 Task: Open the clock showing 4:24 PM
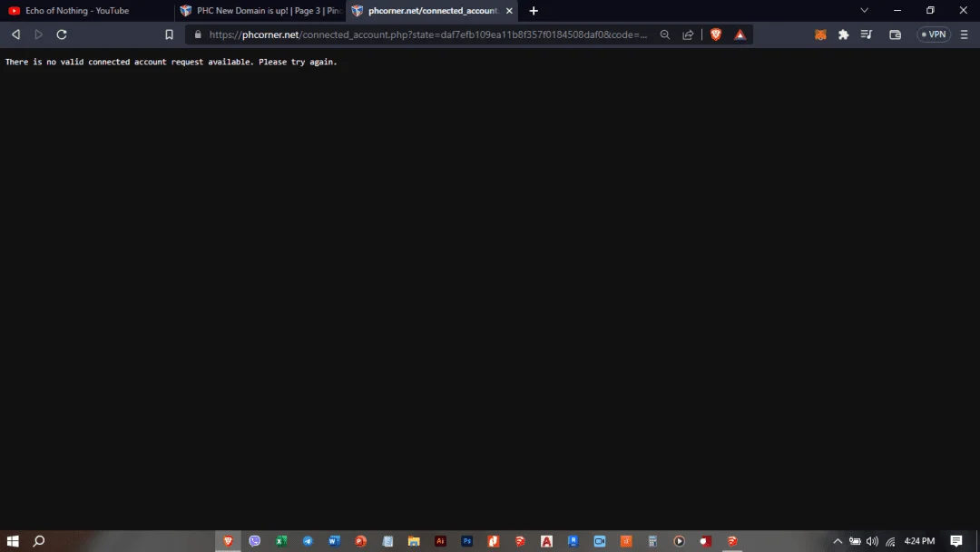coord(919,541)
